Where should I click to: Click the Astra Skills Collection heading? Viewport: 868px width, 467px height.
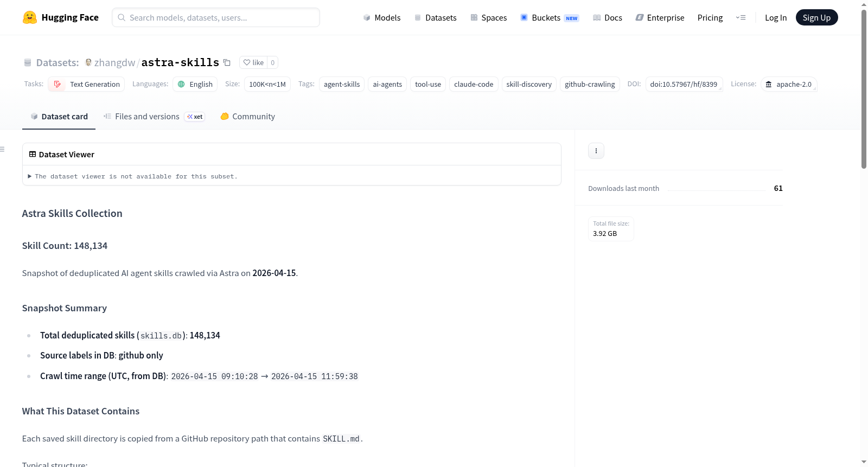tap(72, 214)
